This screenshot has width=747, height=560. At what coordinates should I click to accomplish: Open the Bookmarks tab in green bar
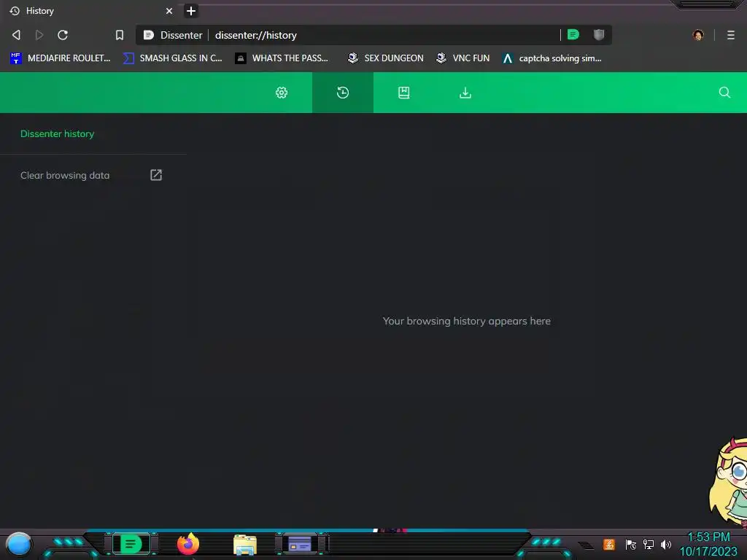(x=404, y=93)
